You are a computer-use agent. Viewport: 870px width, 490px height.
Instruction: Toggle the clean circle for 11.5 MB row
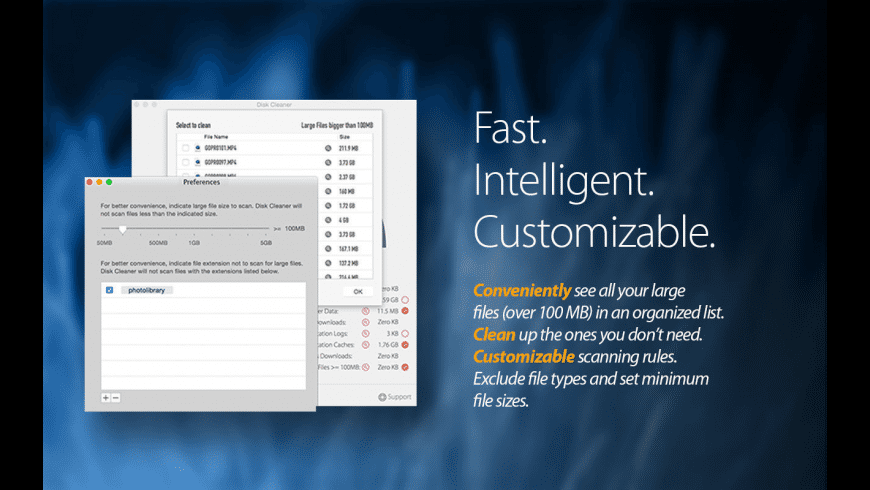(405, 311)
